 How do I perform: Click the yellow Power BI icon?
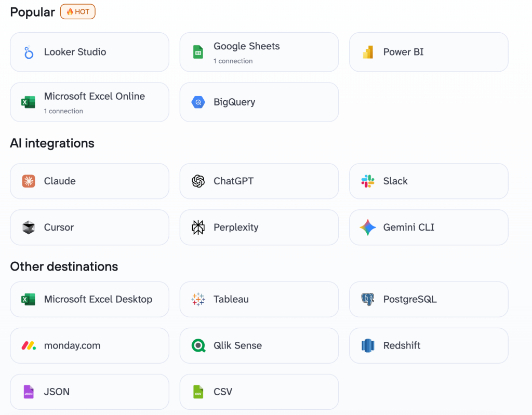click(368, 52)
